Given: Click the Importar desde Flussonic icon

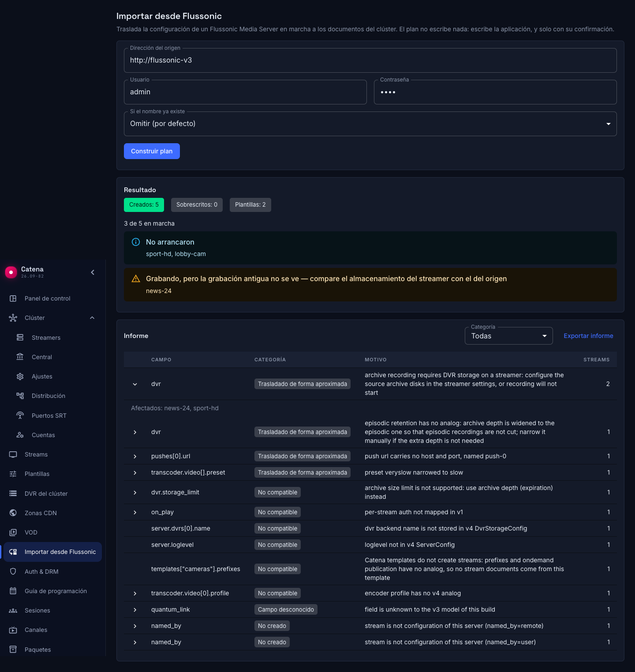Looking at the screenshot, I should (x=13, y=552).
